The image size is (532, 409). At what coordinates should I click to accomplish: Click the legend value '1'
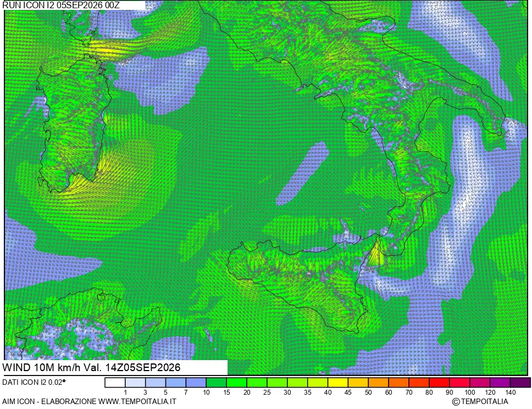(x=125, y=393)
